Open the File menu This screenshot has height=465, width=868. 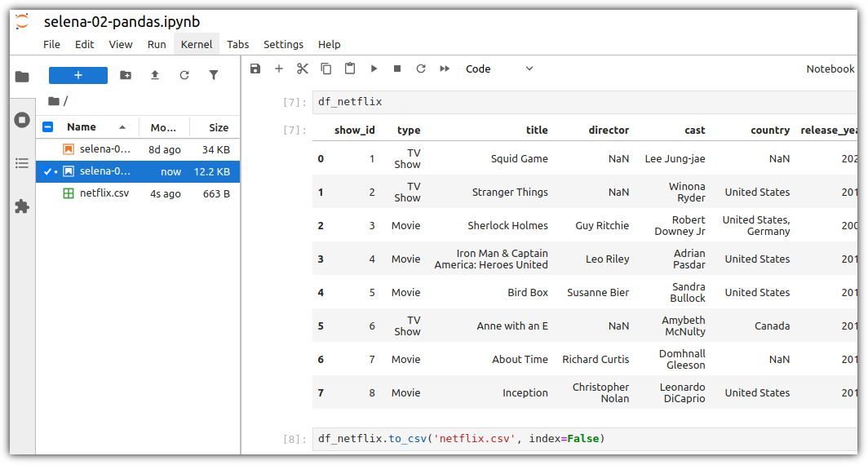pyautogui.click(x=51, y=44)
